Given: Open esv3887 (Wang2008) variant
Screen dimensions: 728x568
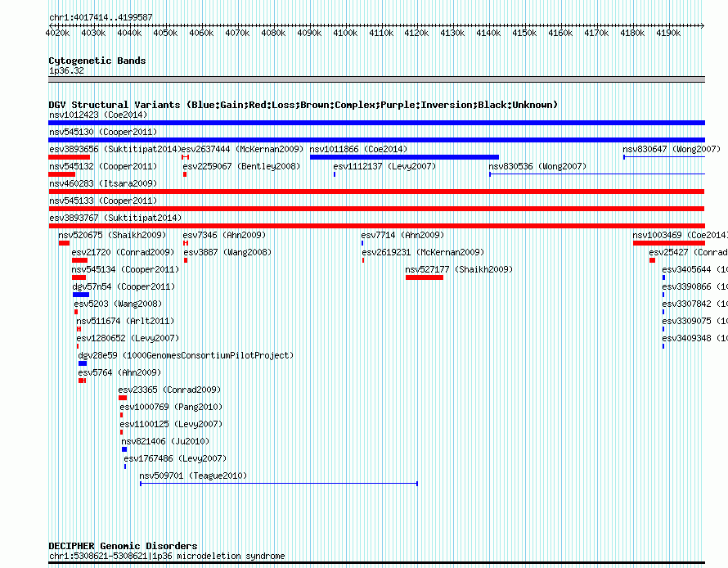Looking at the screenshot, I should click(x=227, y=252).
